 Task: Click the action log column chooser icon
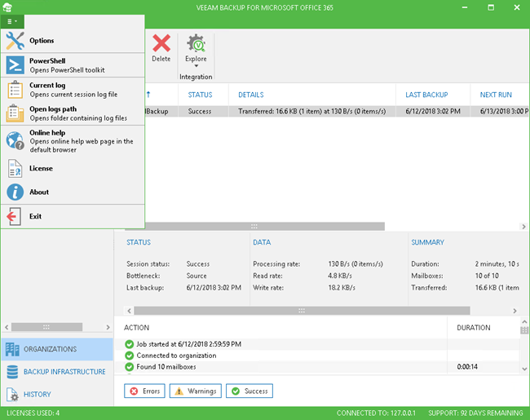(x=524, y=330)
